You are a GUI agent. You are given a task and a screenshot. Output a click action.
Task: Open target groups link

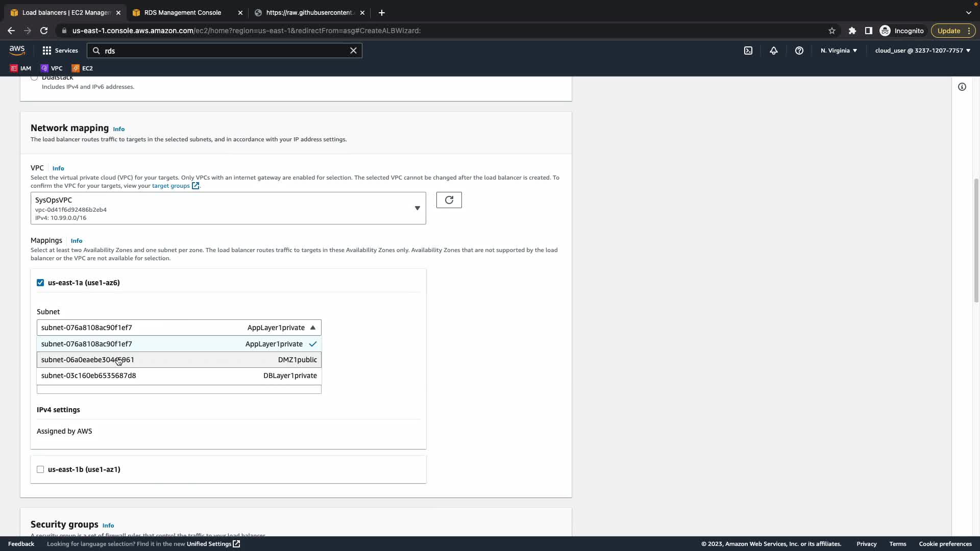[171, 186]
